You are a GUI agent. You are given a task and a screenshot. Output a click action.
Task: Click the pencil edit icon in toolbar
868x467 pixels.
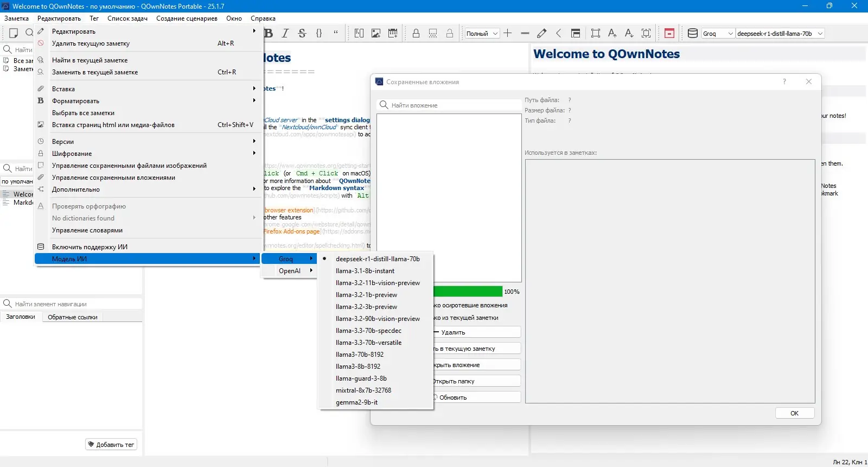pyautogui.click(x=541, y=33)
